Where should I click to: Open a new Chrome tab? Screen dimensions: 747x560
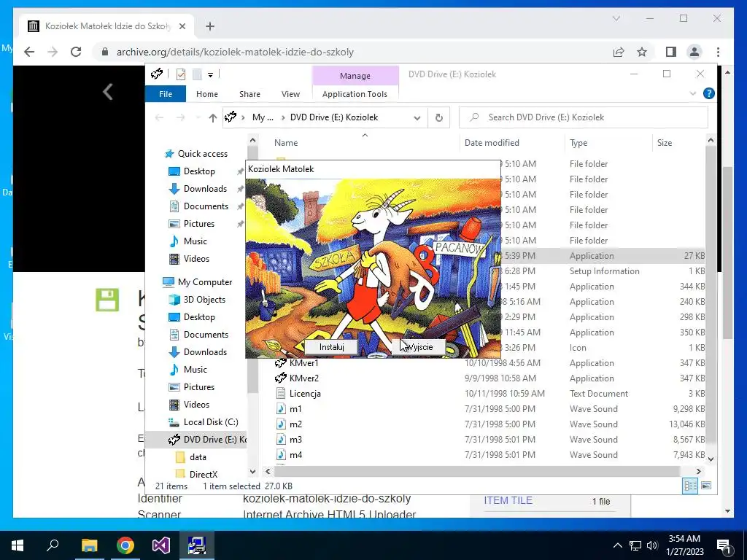210,26
